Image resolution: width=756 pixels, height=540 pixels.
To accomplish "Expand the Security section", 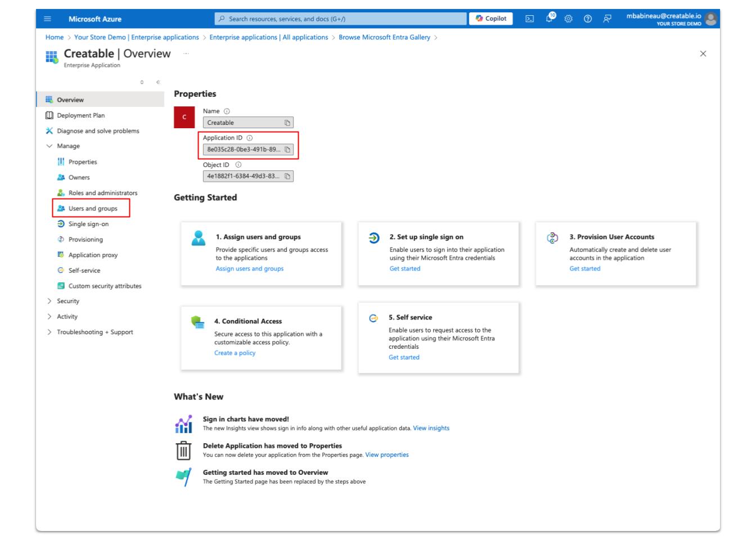I will 49,301.
